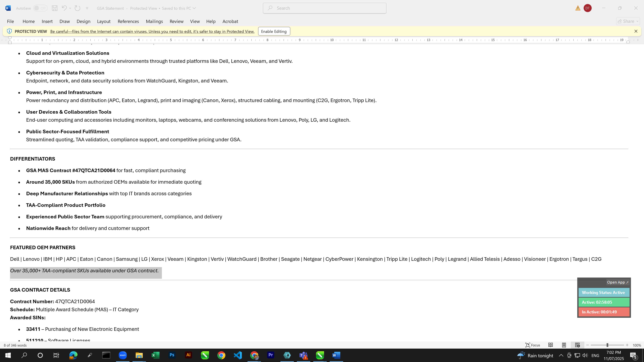Click Open App in time tracker widget

point(618,282)
